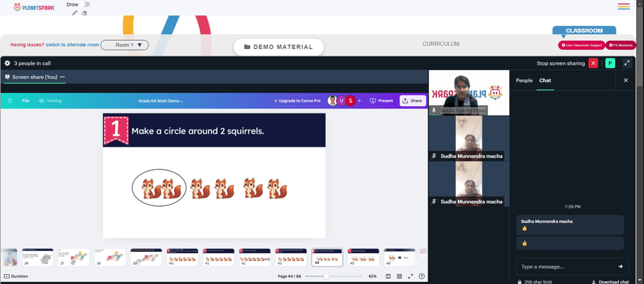
Task: Adjust the Canva zoom slider handle
Action: [327, 276]
